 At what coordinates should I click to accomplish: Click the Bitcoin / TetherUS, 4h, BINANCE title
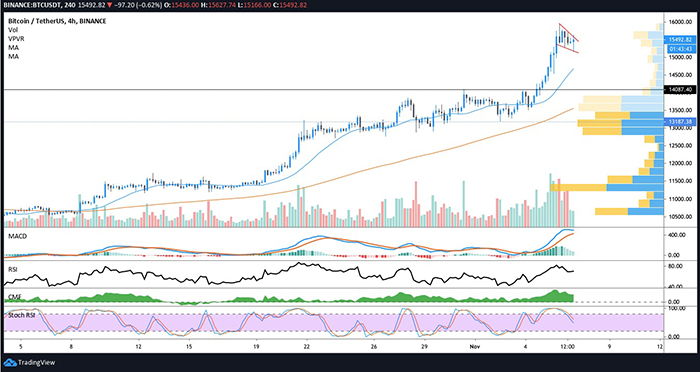pyautogui.click(x=57, y=21)
